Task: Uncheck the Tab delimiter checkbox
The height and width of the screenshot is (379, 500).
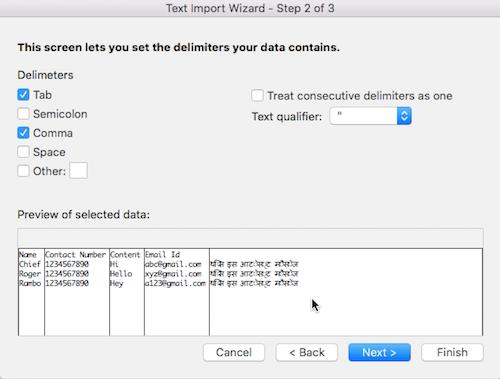Action: 23,95
